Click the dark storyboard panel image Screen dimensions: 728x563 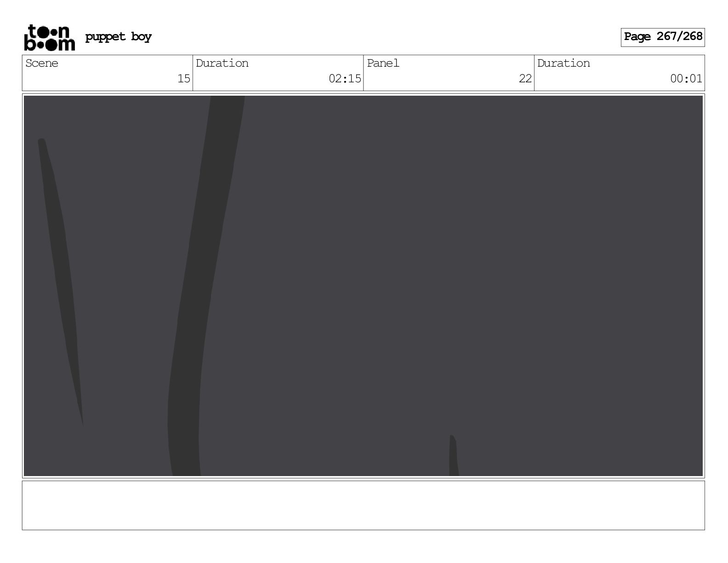(x=363, y=286)
